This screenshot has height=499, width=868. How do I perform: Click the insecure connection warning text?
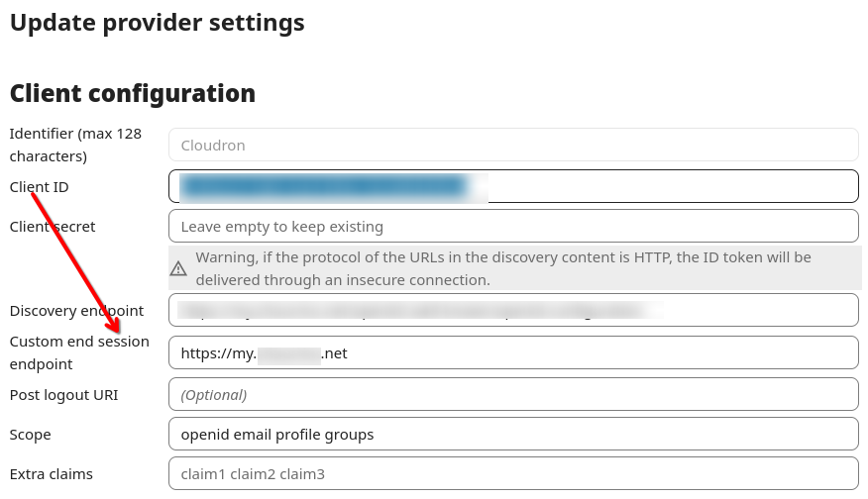point(503,268)
